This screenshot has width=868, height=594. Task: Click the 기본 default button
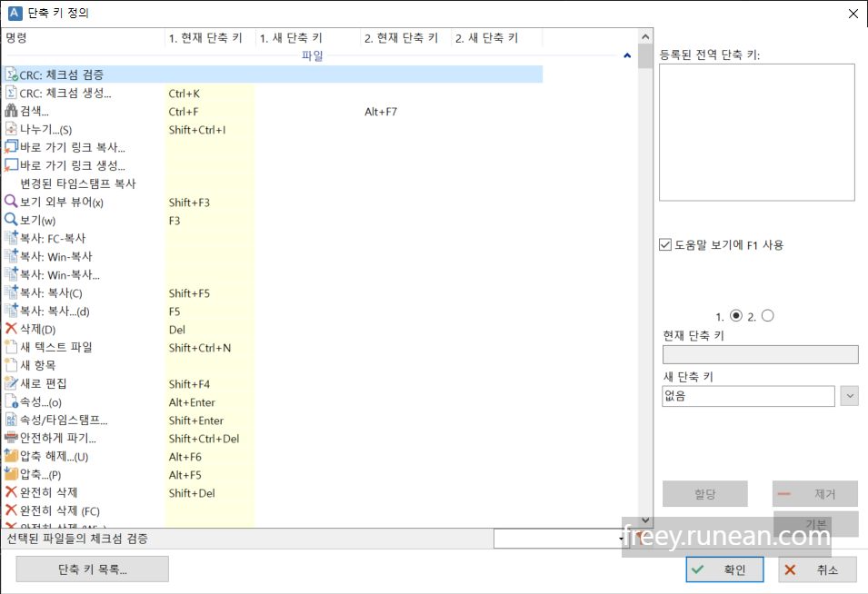[x=815, y=523]
